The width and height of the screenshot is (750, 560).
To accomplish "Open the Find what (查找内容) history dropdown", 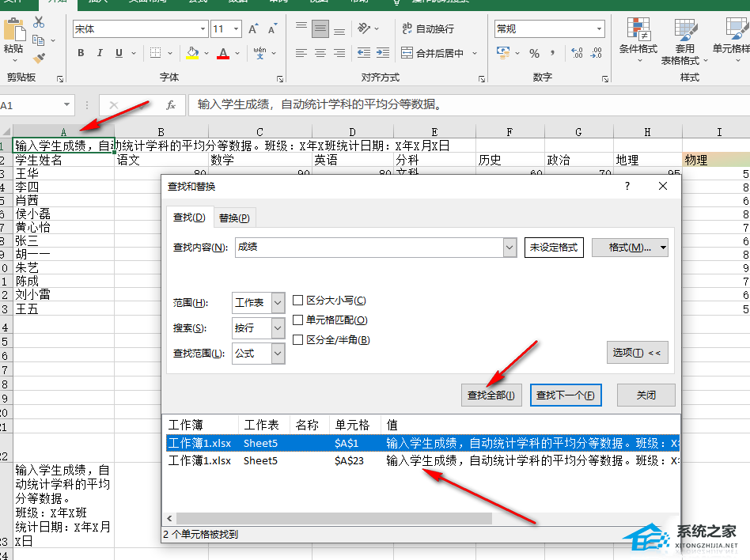I will pos(509,248).
